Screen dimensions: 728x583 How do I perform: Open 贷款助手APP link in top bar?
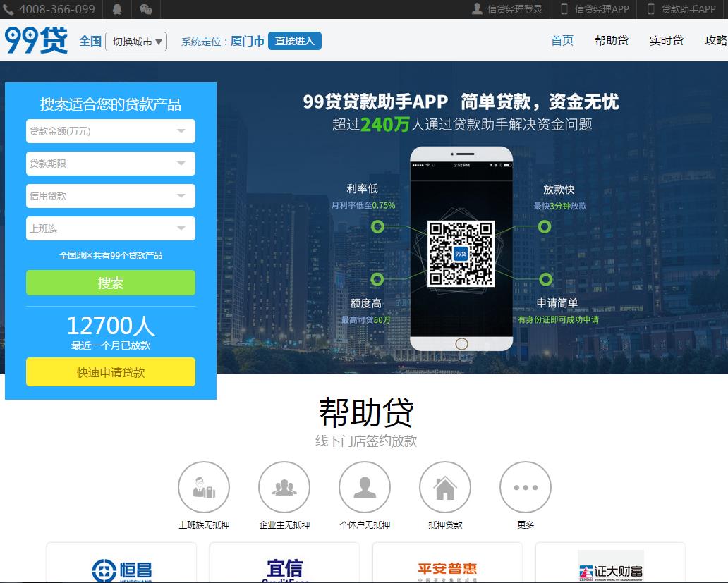(682, 9)
